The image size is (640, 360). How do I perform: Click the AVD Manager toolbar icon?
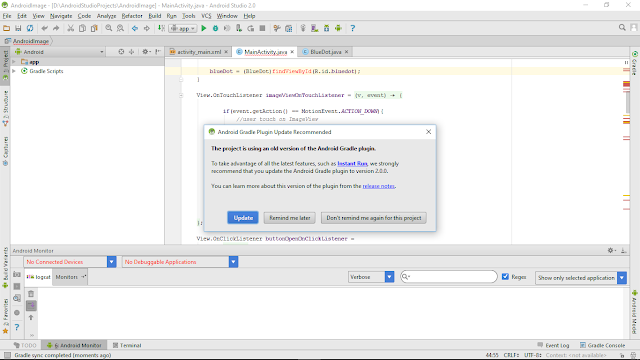(315, 28)
